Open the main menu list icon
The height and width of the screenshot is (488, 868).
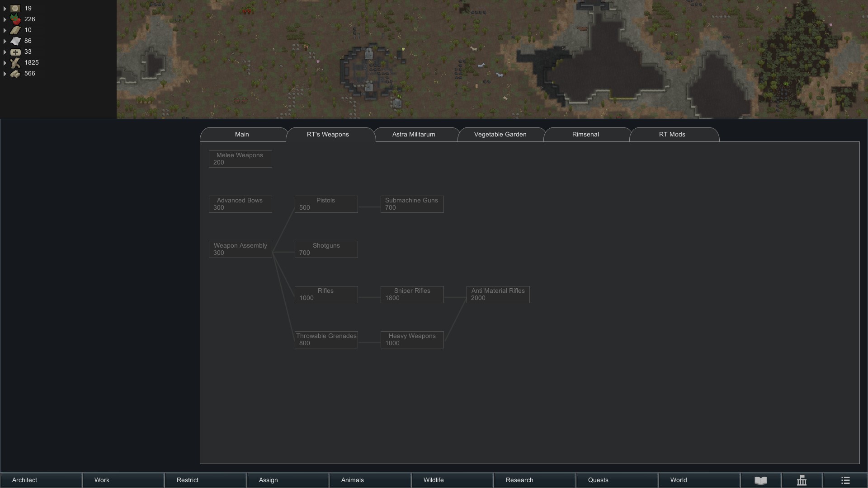[845, 480]
